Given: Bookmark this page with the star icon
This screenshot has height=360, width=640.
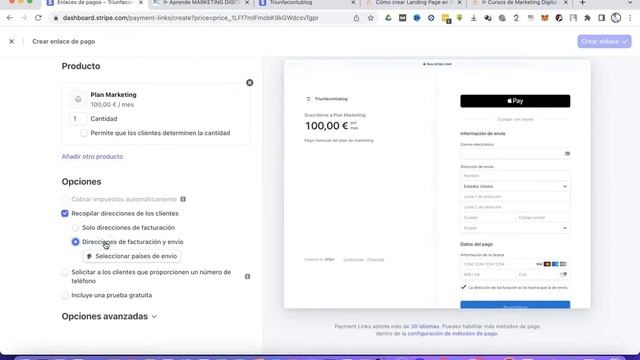Looking at the screenshot, I should coord(371,18).
